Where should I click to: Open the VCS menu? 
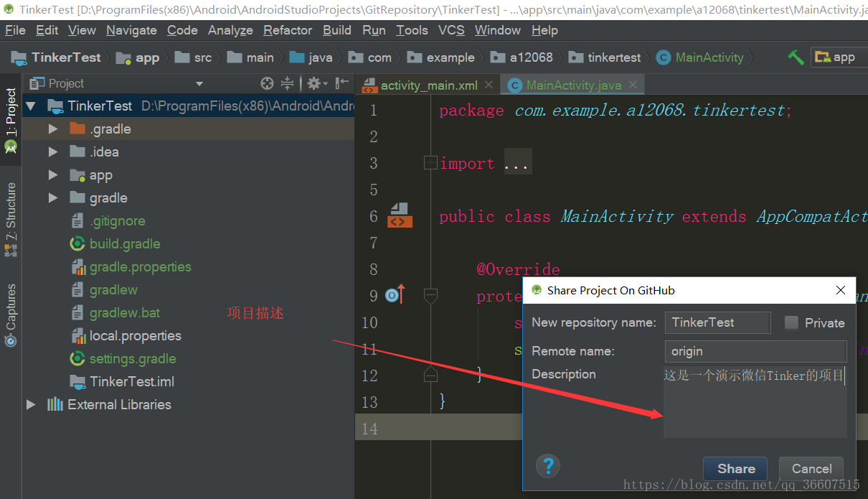[x=451, y=30]
